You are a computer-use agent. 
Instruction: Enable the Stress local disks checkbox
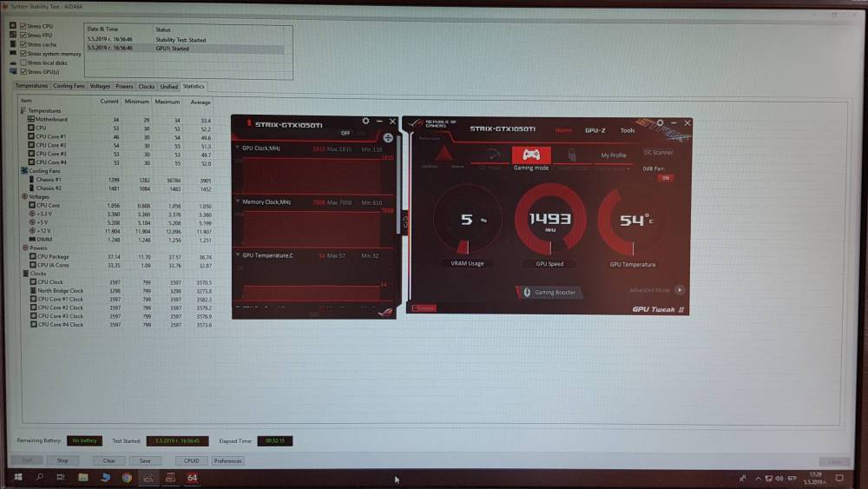23,63
